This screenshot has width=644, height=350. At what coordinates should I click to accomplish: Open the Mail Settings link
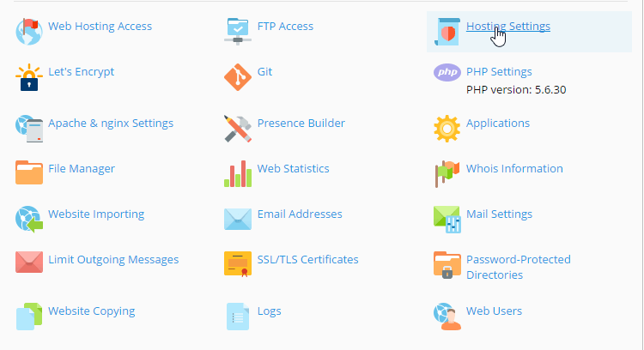click(499, 214)
